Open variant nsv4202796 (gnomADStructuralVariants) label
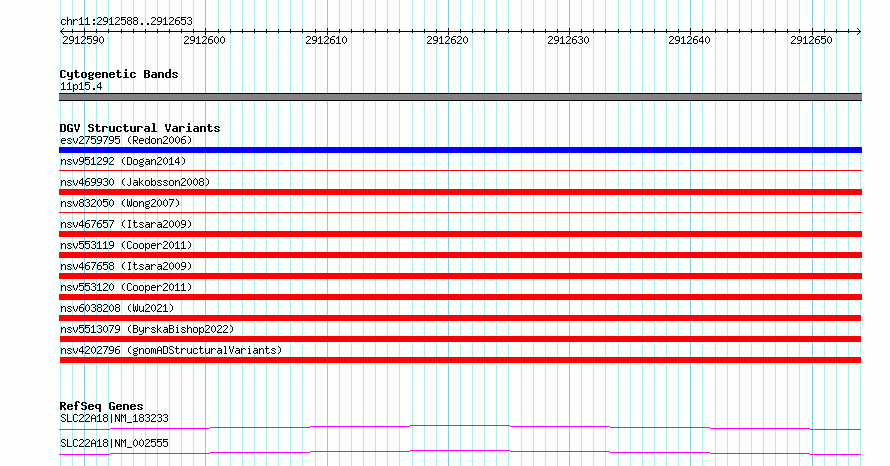890x466 pixels. pyautogui.click(x=171, y=350)
